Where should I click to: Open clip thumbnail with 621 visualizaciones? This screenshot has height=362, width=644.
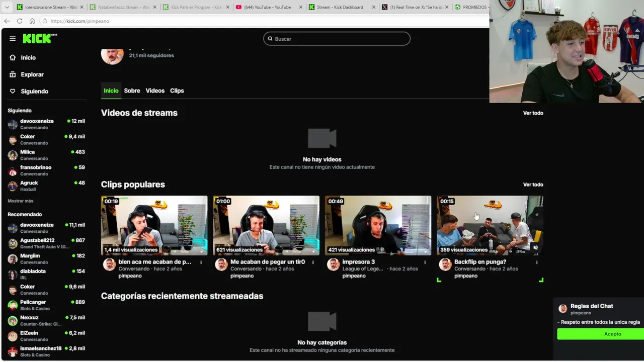pyautogui.click(x=266, y=225)
